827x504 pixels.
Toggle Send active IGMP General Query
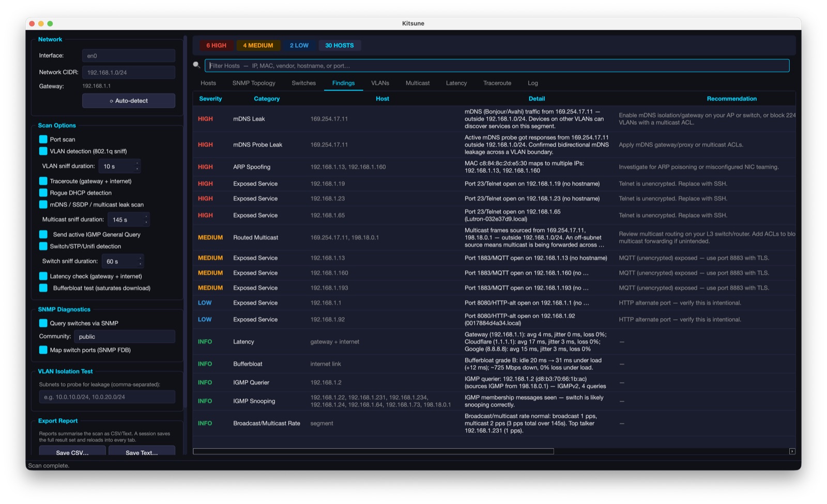coord(43,234)
